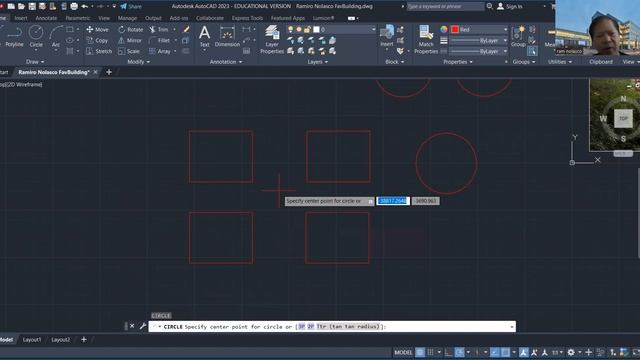The image size is (640, 360).
Task: Click the Stretch tool
Action: [99, 51]
